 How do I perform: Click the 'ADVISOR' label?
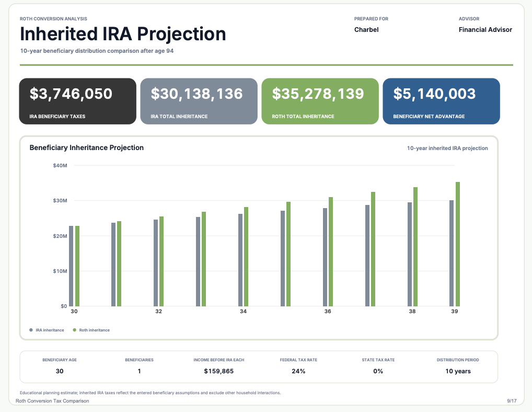coord(469,19)
